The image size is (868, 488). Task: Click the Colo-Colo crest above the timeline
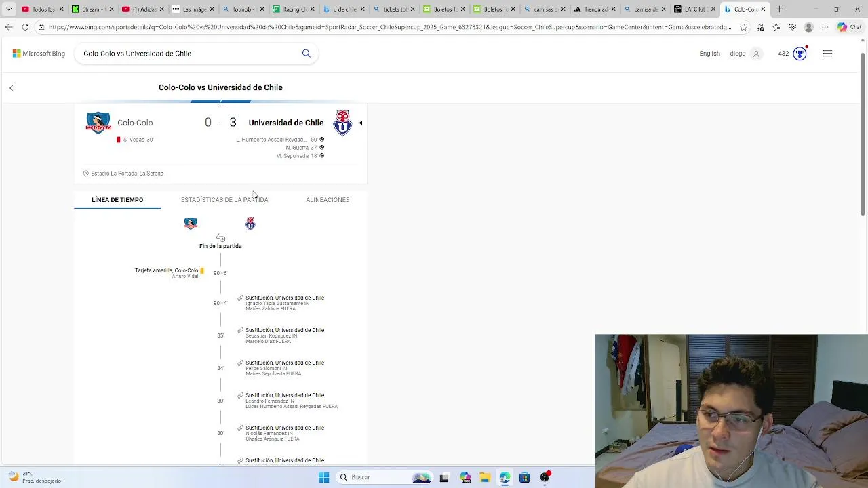[x=191, y=224]
